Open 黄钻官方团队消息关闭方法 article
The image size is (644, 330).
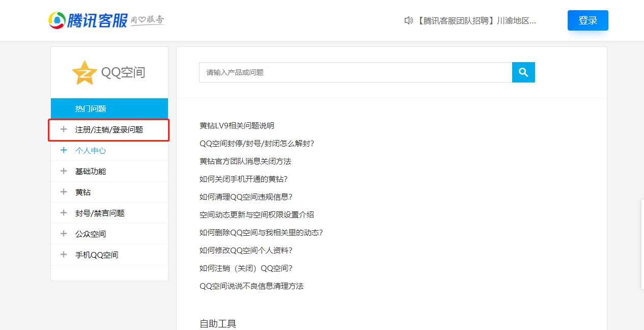[x=245, y=161]
